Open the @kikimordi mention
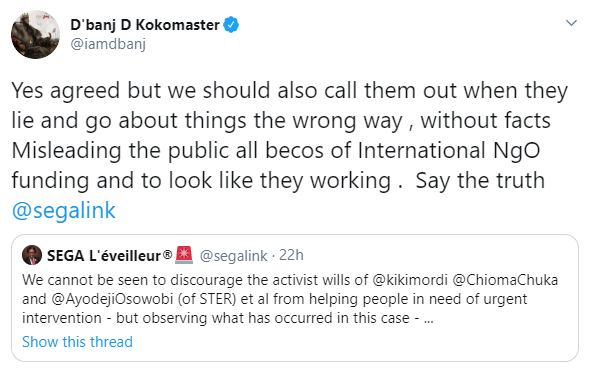The image size is (591, 368). click(410, 280)
